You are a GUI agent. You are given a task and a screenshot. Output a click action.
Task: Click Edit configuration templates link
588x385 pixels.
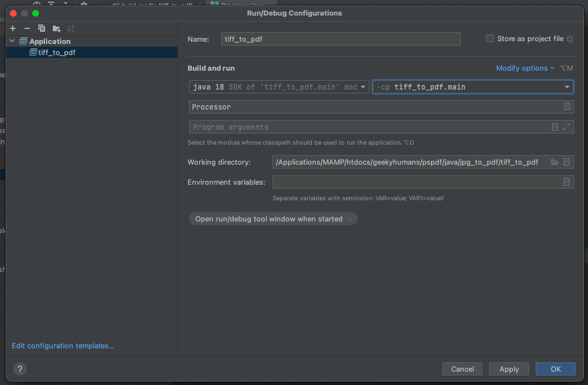(62, 345)
